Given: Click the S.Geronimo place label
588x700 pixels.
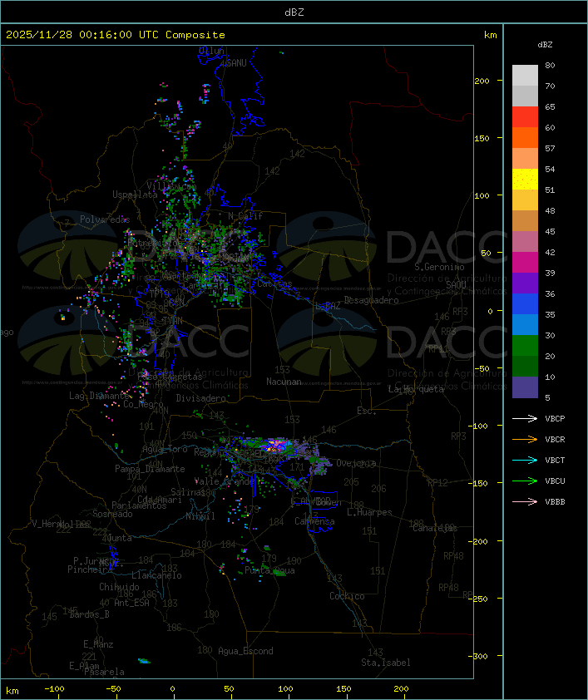Looking at the screenshot, I should [439, 267].
